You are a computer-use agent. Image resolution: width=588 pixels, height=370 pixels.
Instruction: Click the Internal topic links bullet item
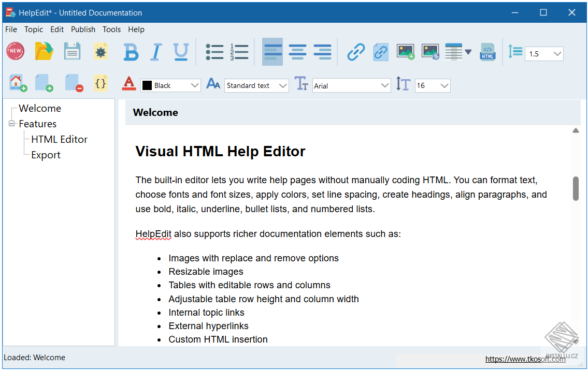[206, 313]
